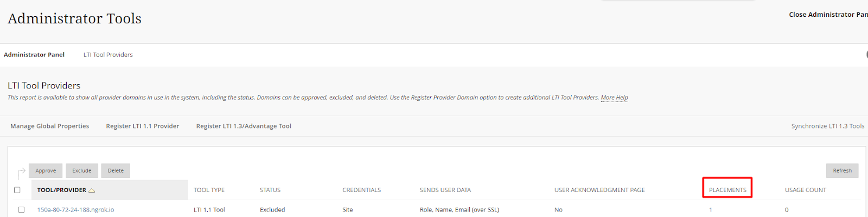
Task: Choose Register LTI 1.3/Advantage Tool
Action: (244, 126)
